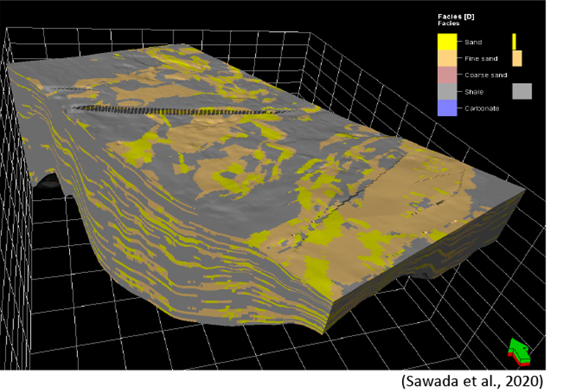588x392 pixels.
Task: Click the yellow Sand legend swatch
Action: [447, 42]
